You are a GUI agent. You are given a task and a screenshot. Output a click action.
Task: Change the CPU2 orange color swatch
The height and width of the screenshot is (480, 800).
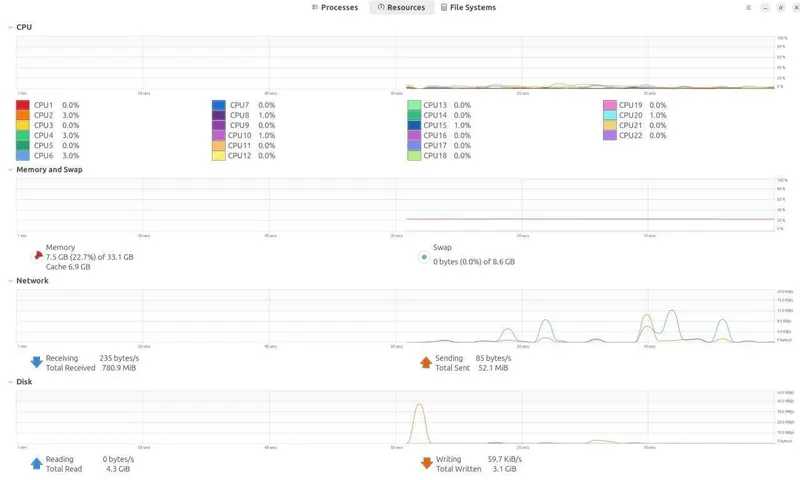click(x=23, y=115)
